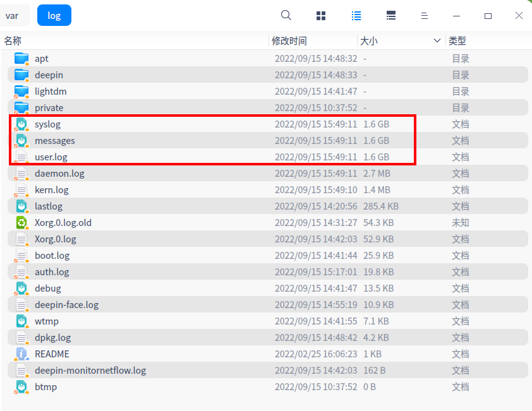Select the lightdm folder icon
This screenshot has width=532, height=411.
(x=21, y=91)
